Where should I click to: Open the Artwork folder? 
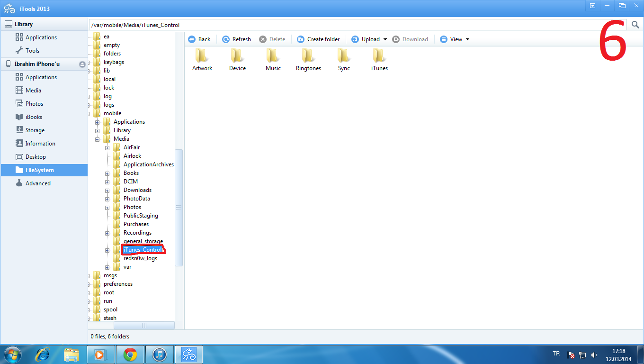202,60
